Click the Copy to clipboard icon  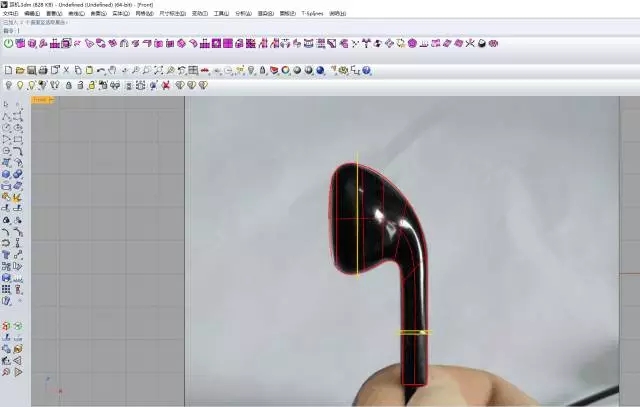click(x=78, y=71)
